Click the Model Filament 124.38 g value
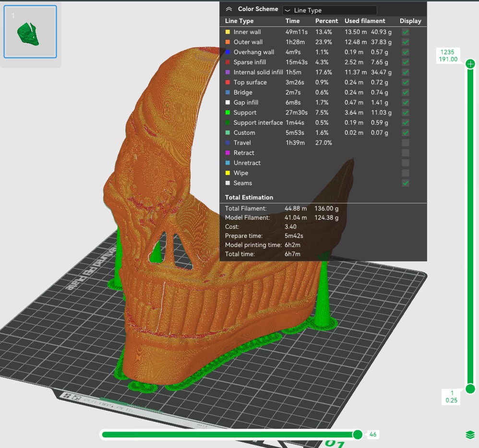 pyautogui.click(x=326, y=217)
